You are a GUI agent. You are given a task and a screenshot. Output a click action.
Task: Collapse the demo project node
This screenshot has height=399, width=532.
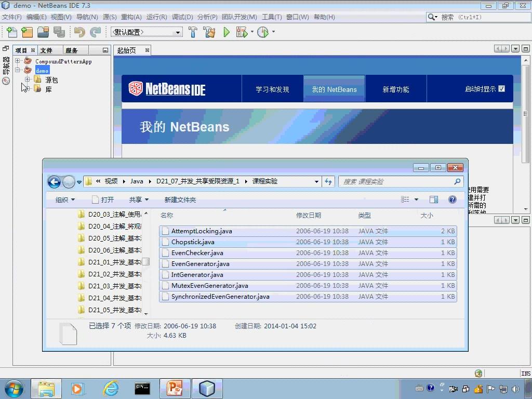(x=17, y=70)
